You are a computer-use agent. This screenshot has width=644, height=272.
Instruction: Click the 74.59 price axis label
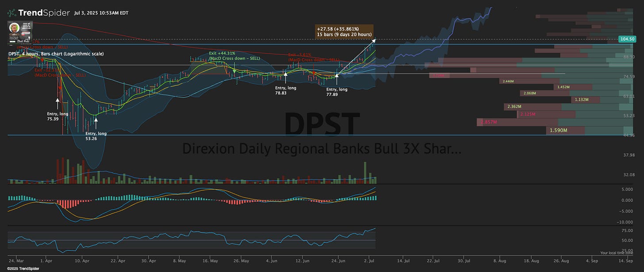629,76
